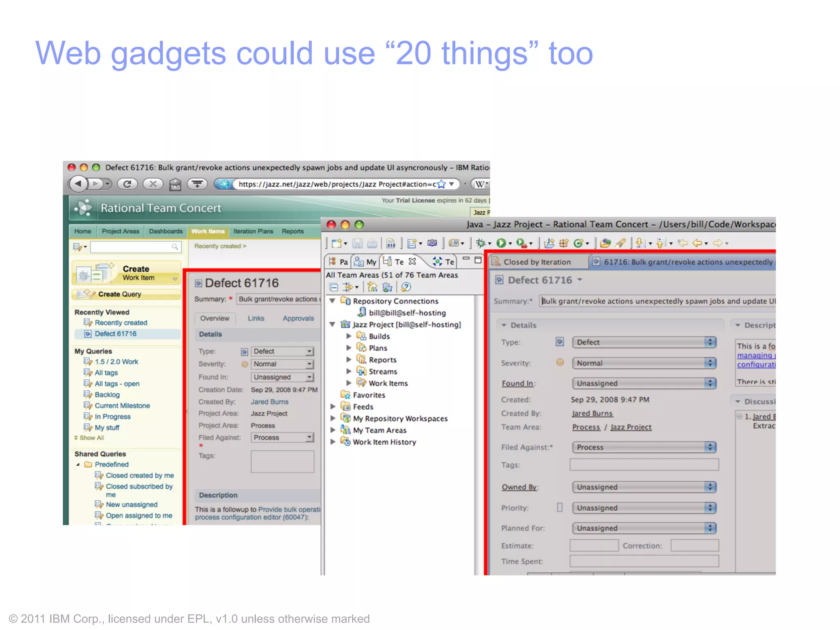Select bill@bill@self-hosting connection item
This screenshot has width=840, height=630.
click(x=407, y=313)
